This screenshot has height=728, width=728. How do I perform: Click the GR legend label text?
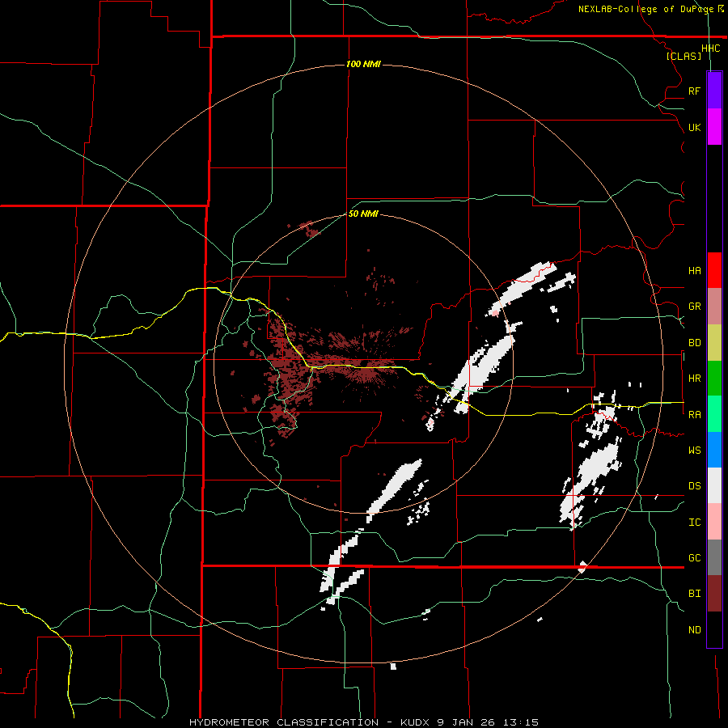coord(694,307)
